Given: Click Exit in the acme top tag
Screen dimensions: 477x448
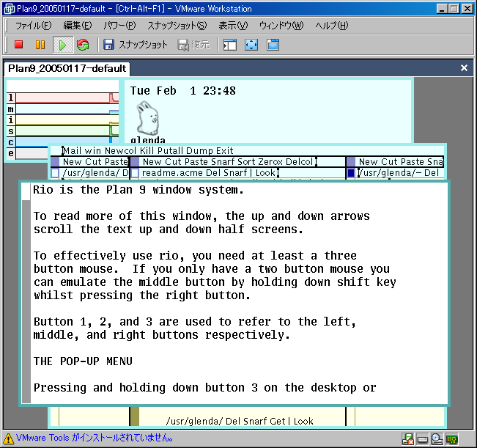Looking at the screenshot, I should (x=225, y=151).
